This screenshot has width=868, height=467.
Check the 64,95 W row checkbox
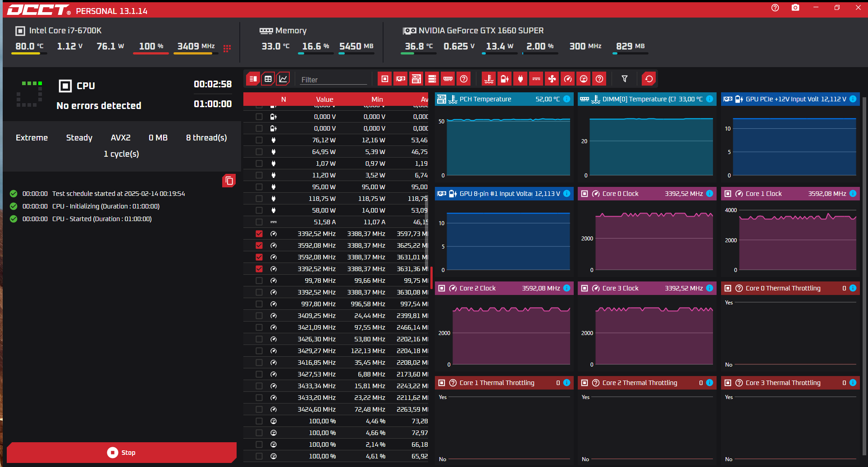point(259,152)
